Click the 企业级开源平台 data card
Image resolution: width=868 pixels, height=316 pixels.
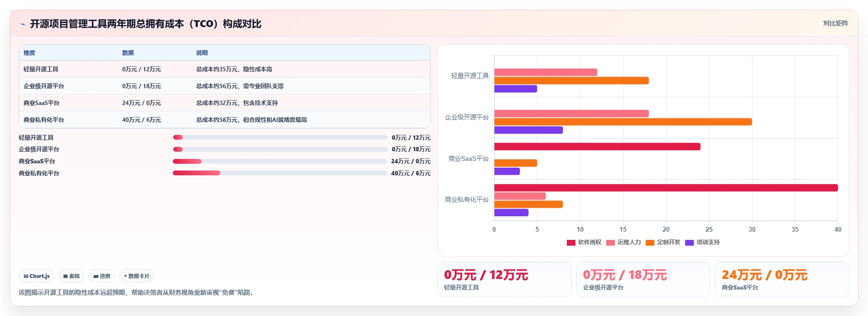coord(643,279)
